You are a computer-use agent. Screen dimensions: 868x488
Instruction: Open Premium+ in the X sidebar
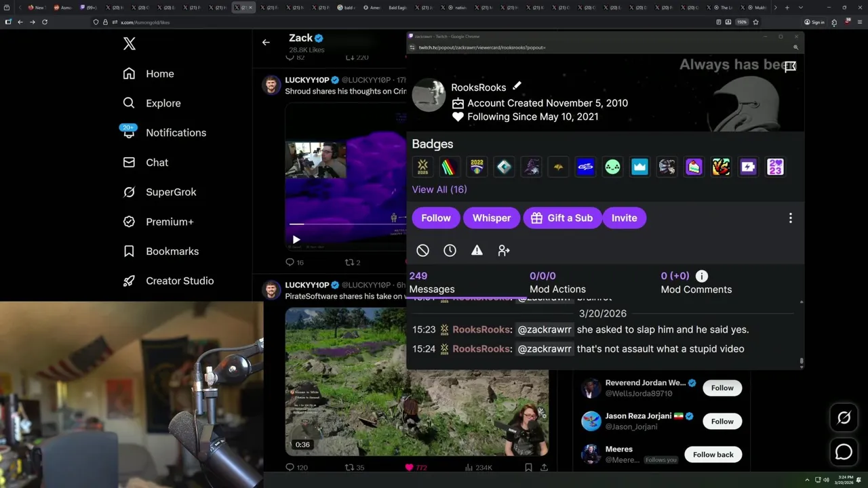pos(158,222)
